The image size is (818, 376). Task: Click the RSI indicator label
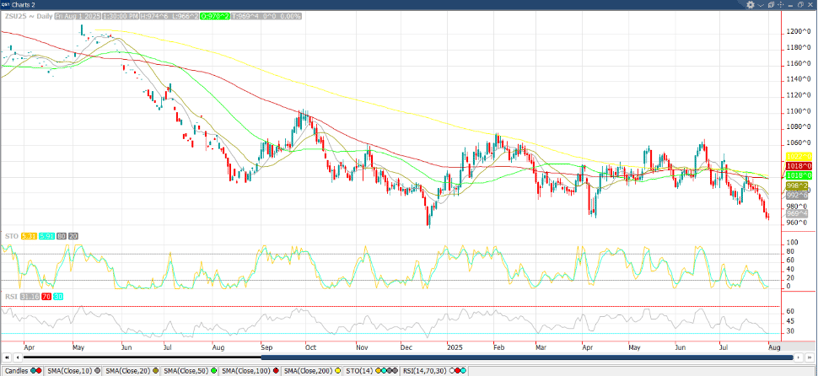coord(10,297)
